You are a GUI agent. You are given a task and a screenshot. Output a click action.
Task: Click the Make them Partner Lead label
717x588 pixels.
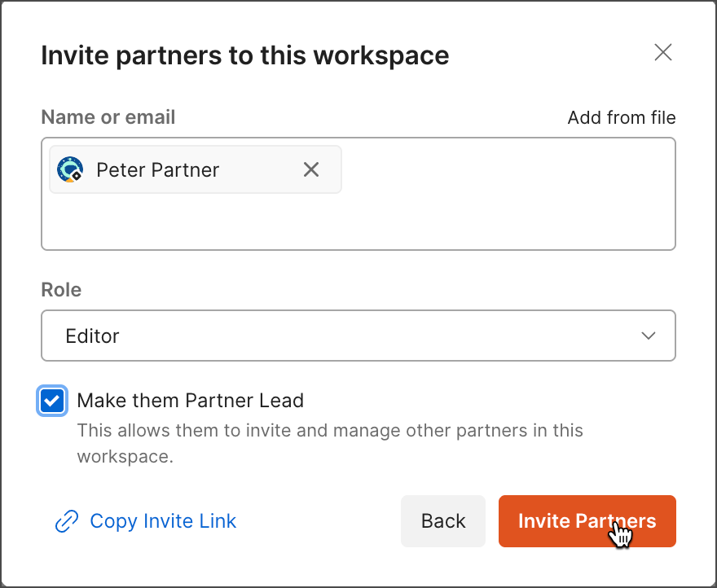click(190, 400)
